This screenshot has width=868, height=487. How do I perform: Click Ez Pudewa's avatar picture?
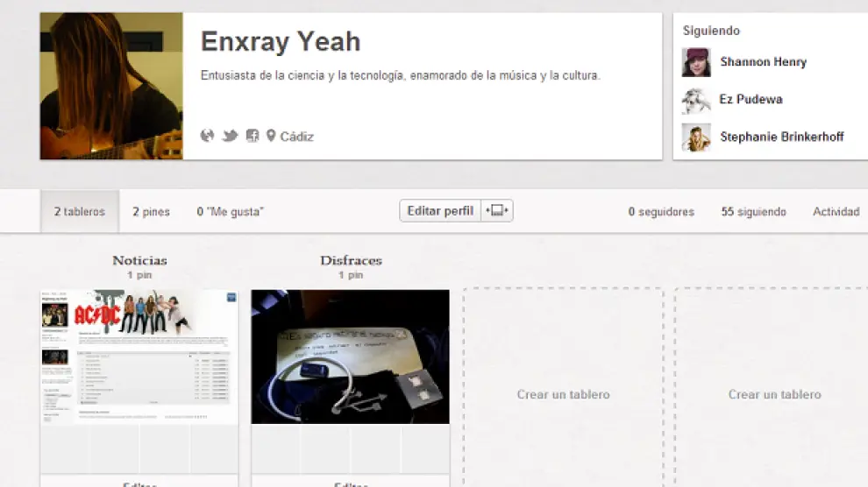point(696,100)
